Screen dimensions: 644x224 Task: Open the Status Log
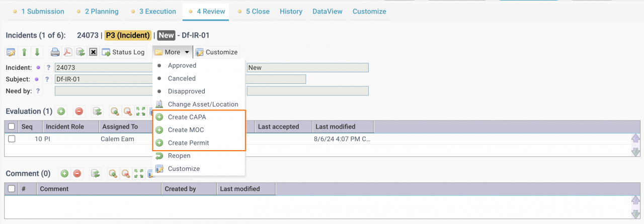(x=123, y=52)
